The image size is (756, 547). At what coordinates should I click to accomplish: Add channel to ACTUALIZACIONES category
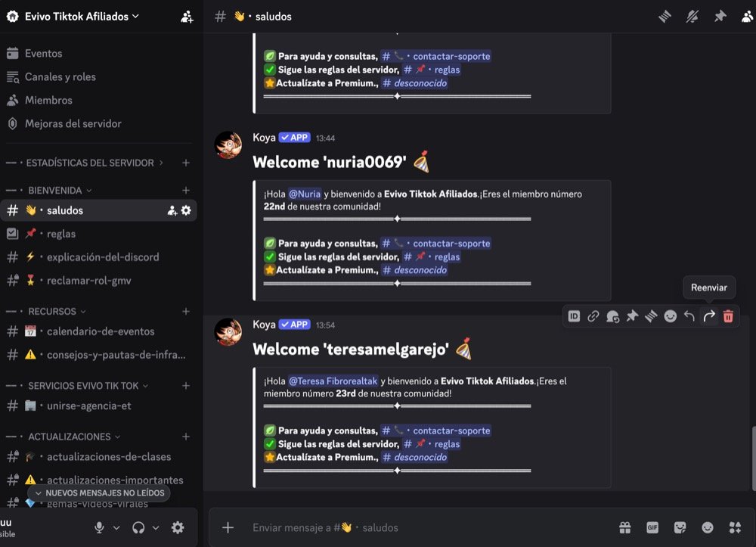point(186,437)
